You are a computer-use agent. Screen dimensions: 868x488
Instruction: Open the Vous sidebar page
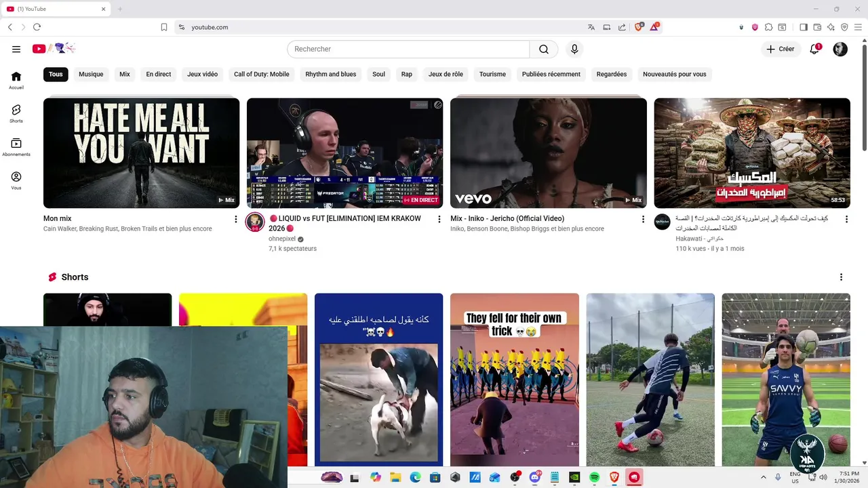(16, 181)
